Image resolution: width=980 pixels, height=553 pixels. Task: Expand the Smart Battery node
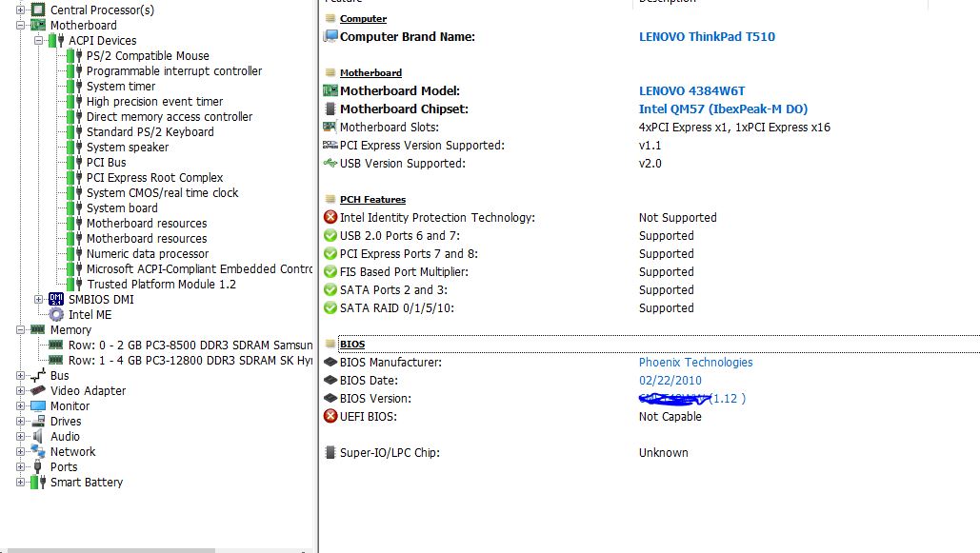coord(20,482)
